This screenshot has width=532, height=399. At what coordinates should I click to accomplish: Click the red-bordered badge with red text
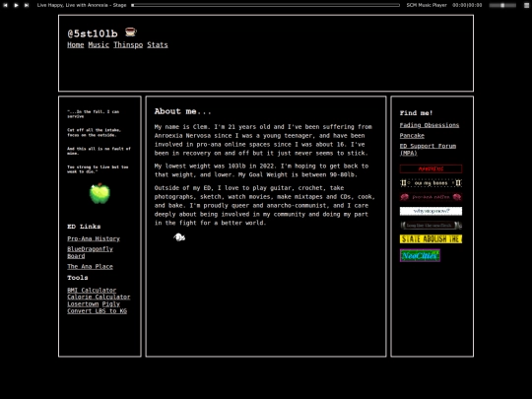(431, 168)
